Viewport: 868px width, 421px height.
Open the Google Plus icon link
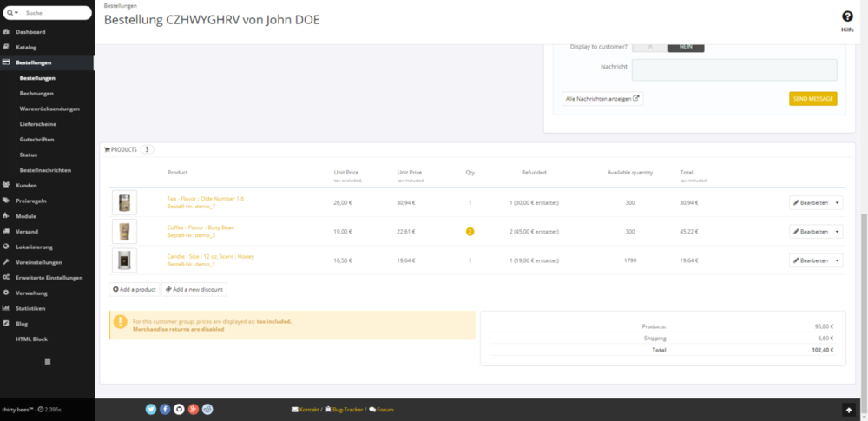tap(194, 409)
